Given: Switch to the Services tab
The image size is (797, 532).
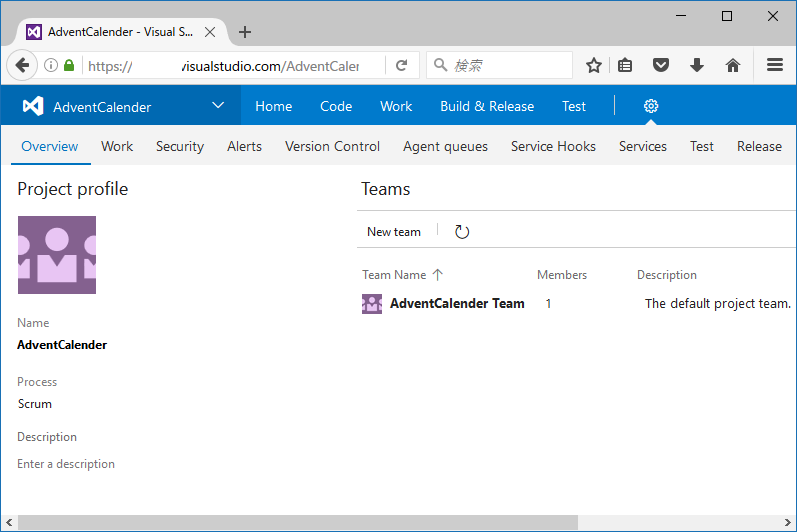Looking at the screenshot, I should [x=642, y=146].
